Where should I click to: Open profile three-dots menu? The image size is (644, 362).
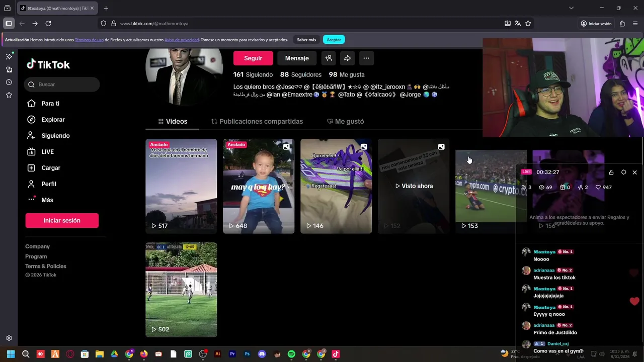366,58
